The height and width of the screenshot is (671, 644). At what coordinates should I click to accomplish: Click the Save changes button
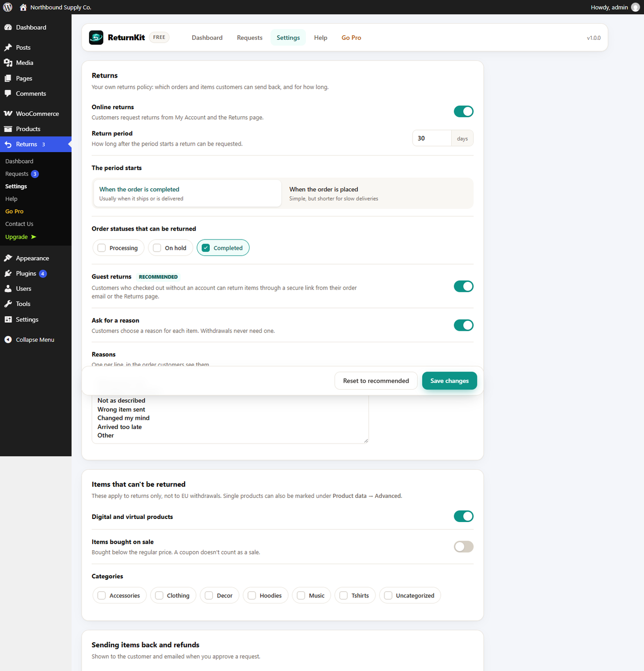(x=449, y=381)
